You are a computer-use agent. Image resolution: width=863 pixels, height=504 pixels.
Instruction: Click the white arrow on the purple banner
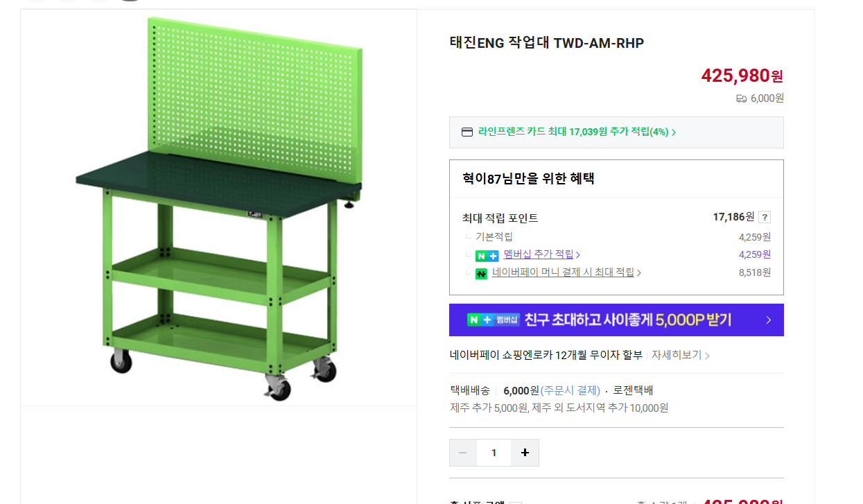tap(768, 320)
